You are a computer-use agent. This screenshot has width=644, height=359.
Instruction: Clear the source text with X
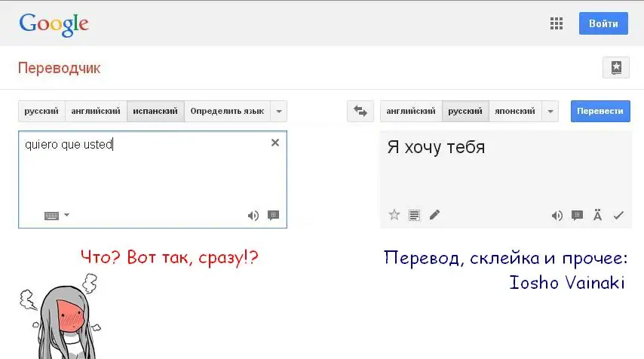[x=275, y=143]
